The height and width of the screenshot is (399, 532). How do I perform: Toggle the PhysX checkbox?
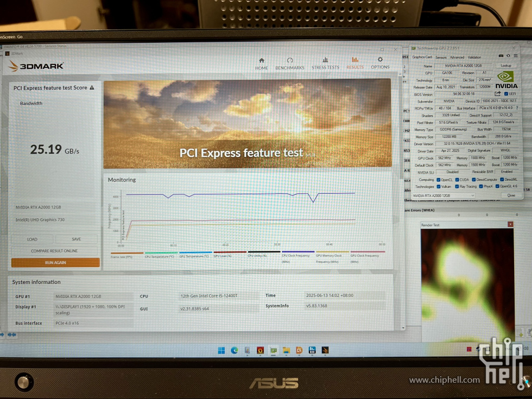tap(481, 186)
